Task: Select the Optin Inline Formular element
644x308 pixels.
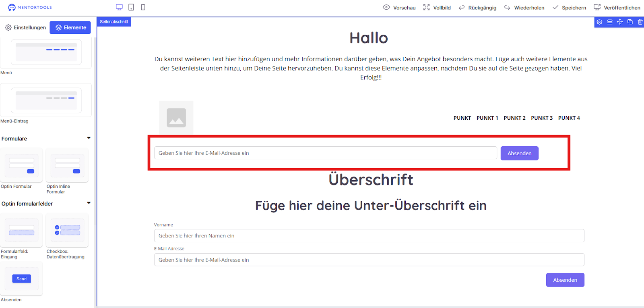Action: 67,165
